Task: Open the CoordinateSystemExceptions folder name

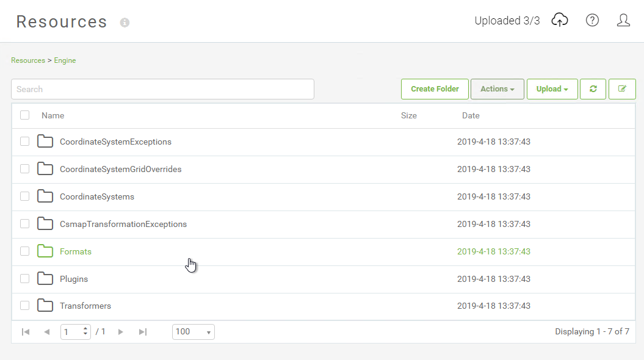Action: pyautogui.click(x=115, y=142)
